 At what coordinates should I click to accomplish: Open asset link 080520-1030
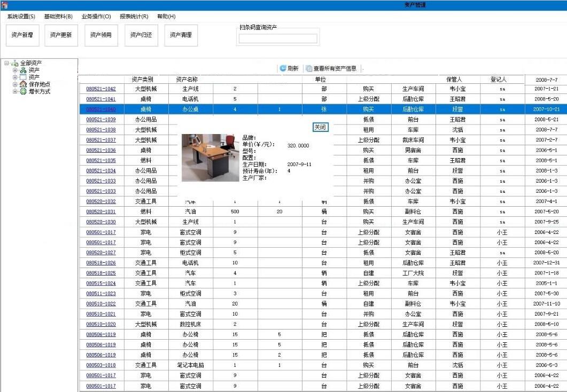point(101,222)
